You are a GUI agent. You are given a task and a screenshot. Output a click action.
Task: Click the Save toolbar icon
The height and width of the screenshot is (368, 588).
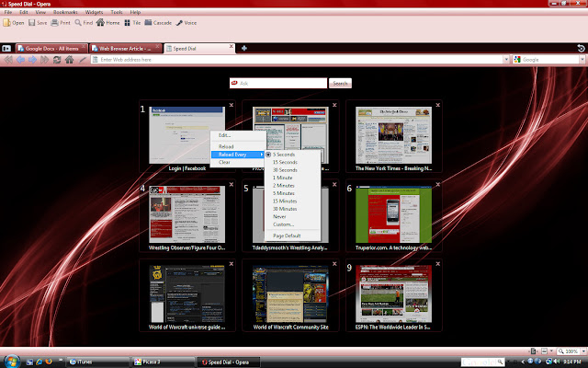click(38, 23)
